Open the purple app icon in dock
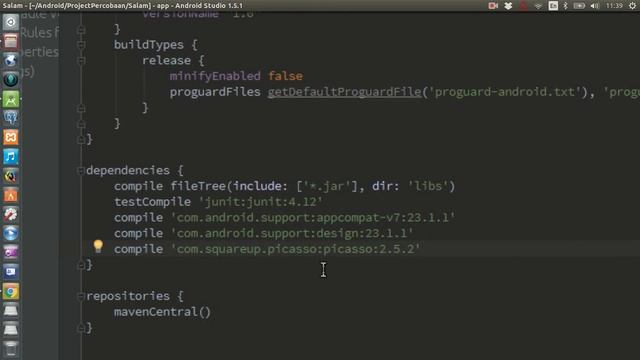This screenshot has height=360, width=640. tap(11, 253)
